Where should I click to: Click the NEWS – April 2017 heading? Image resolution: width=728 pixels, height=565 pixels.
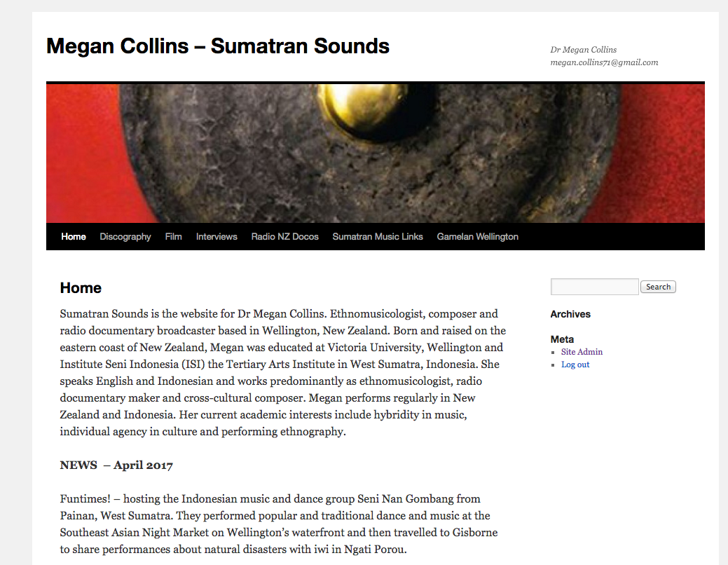pyautogui.click(x=116, y=465)
